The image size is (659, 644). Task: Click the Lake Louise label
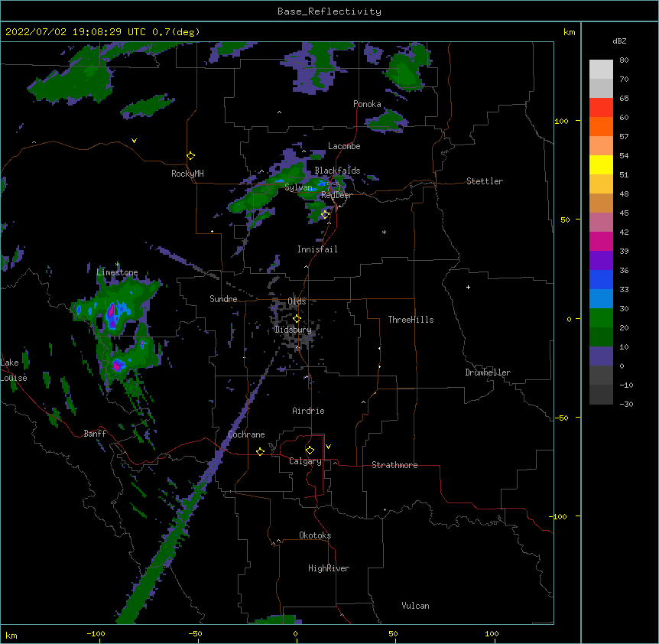coord(14,370)
